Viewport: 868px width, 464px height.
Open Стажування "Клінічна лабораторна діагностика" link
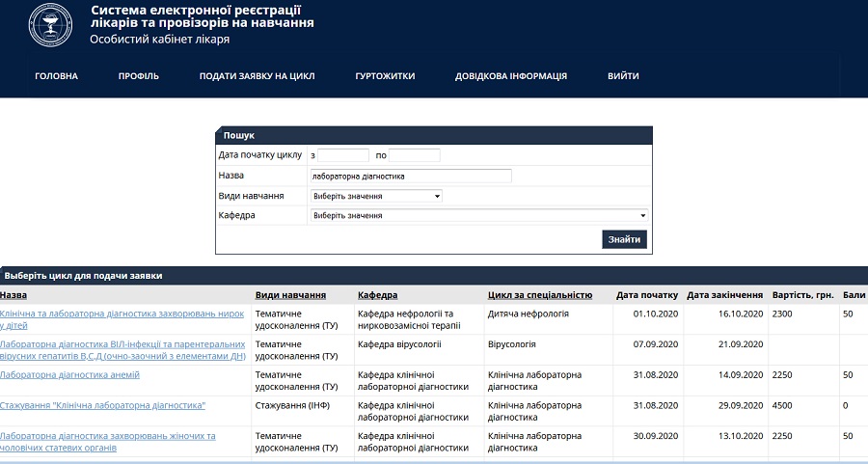click(x=102, y=405)
